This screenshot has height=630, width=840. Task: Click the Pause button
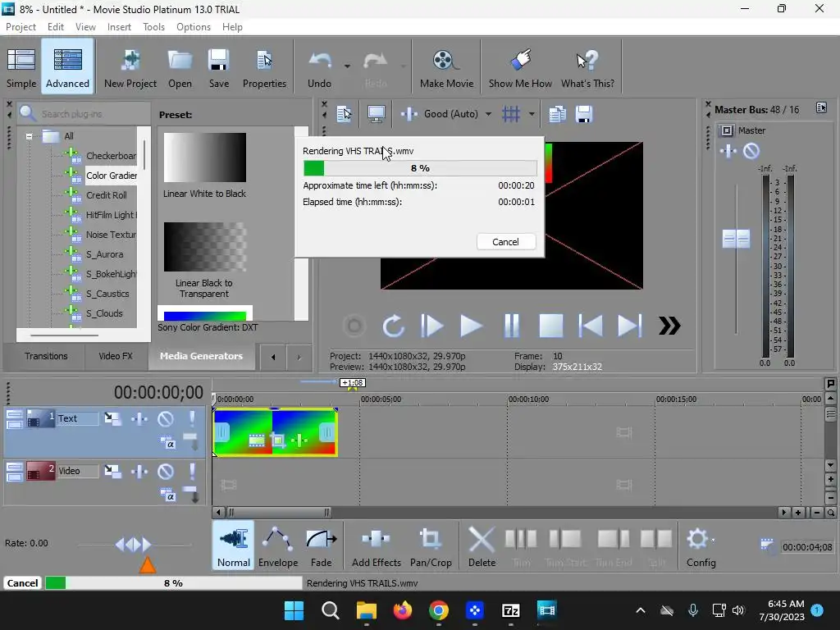[x=512, y=326]
